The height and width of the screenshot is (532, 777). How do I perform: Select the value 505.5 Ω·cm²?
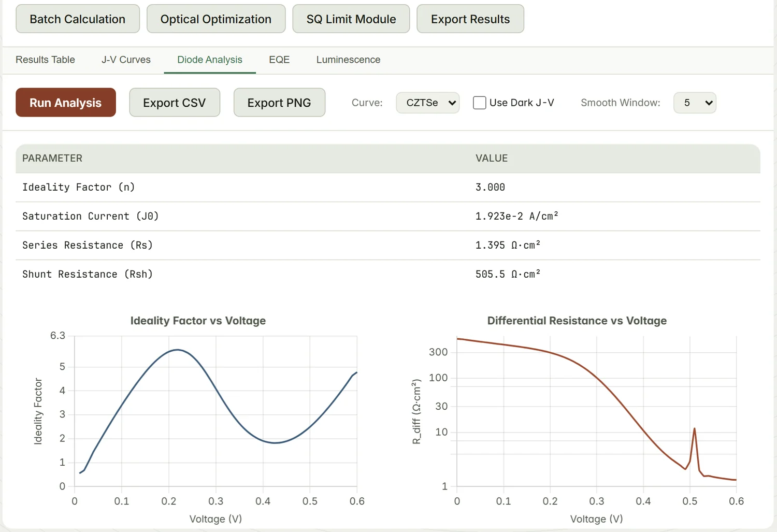coord(508,274)
